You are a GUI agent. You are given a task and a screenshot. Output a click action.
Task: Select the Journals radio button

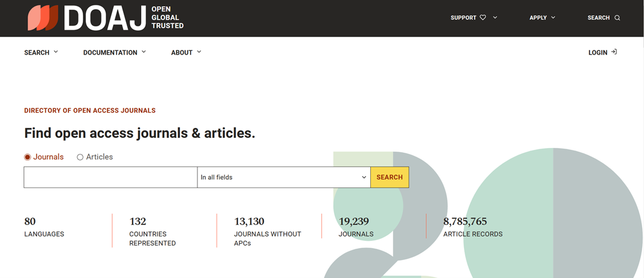28,157
